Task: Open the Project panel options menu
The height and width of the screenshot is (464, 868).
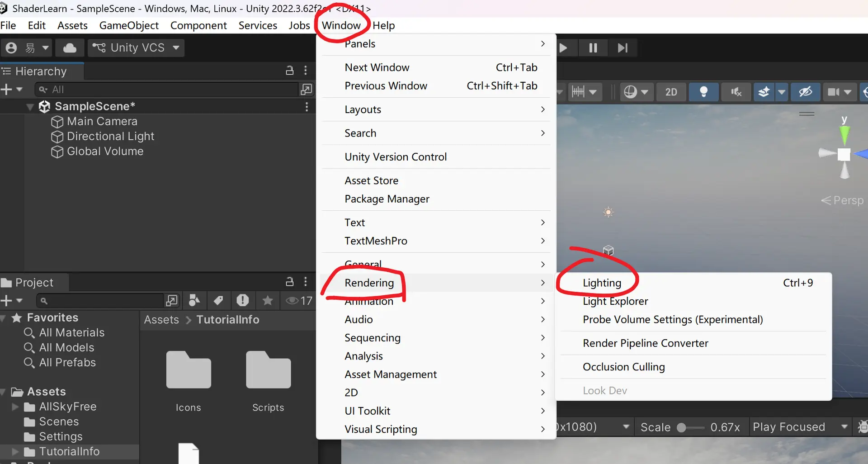Action: click(306, 282)
